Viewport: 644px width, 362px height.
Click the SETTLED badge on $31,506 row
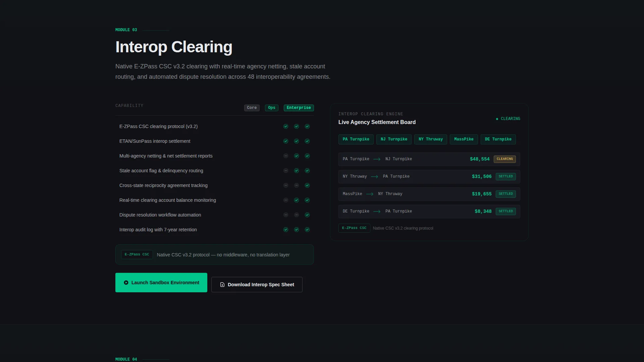point(506,177)
